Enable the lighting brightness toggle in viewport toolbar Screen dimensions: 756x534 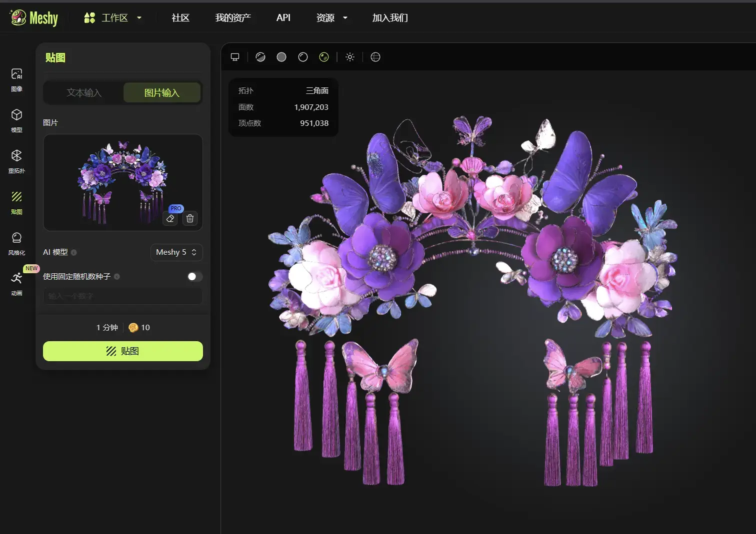[350, 56]
